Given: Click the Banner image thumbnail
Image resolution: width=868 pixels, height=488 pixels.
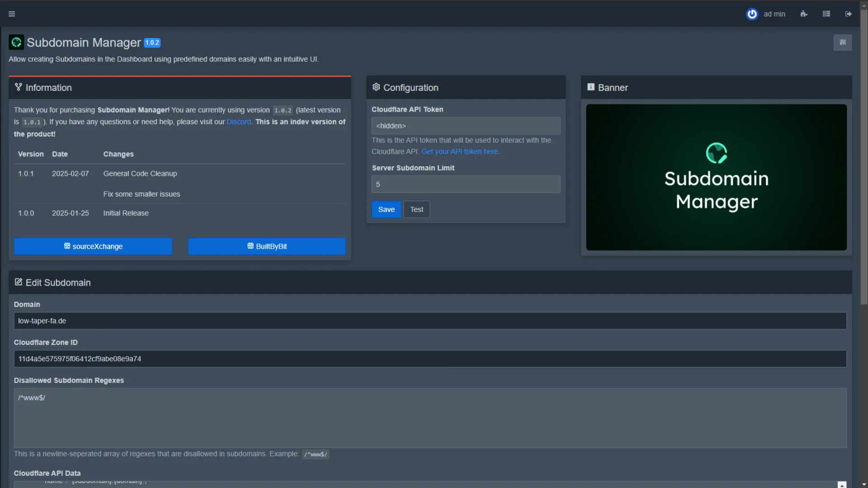Looking at the screenshot, I should (716, 177).
